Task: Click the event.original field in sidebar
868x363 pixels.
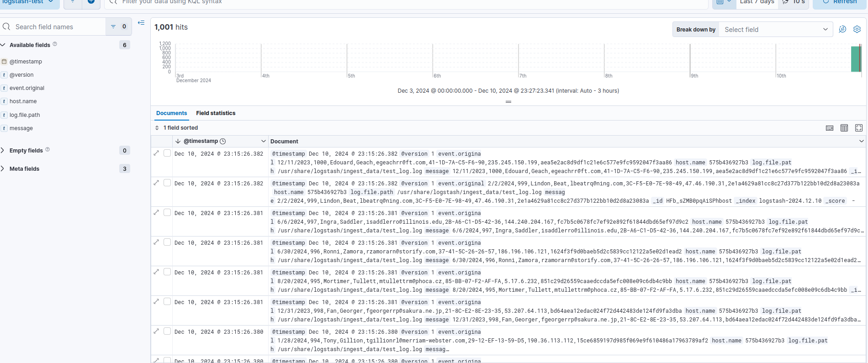Action: [x=27, y=88]
